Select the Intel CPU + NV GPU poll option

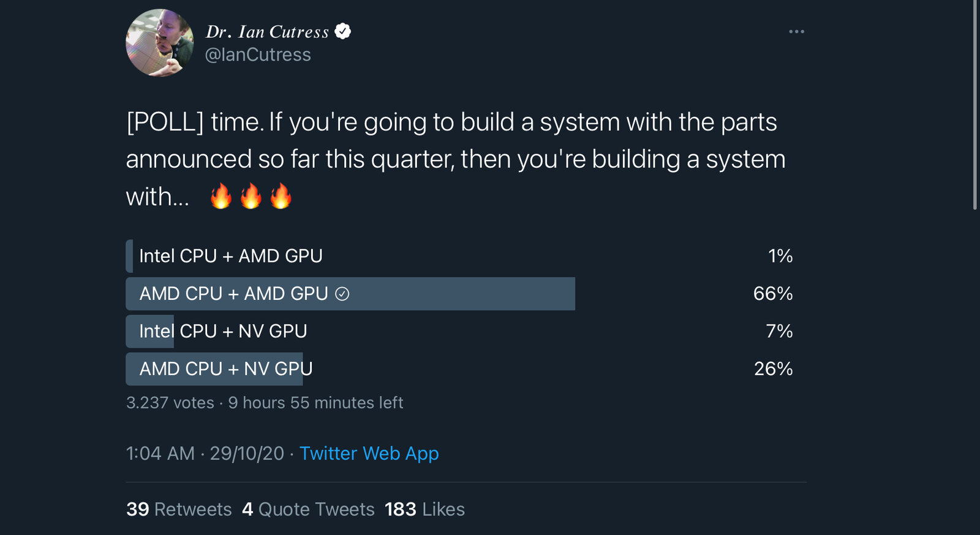[459, 331]
